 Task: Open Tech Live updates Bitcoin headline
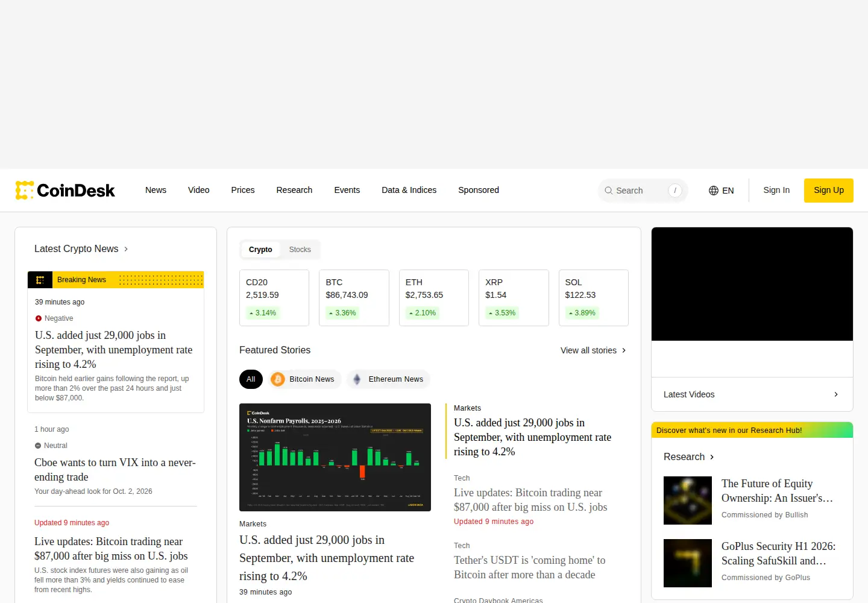tap(530, 500)
